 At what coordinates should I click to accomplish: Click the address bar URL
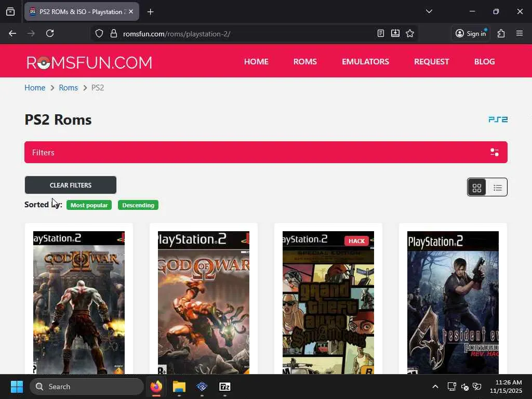[177, 34]
